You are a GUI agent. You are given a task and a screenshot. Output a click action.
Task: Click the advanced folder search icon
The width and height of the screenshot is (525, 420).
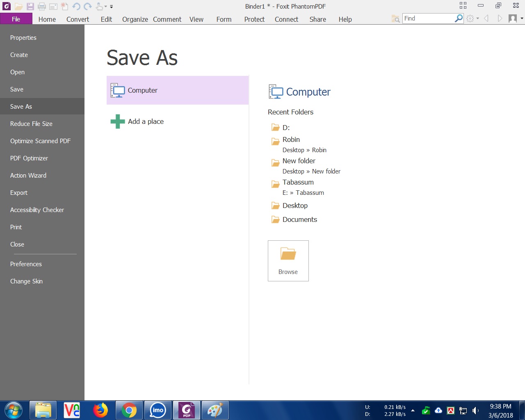point(395,19)
